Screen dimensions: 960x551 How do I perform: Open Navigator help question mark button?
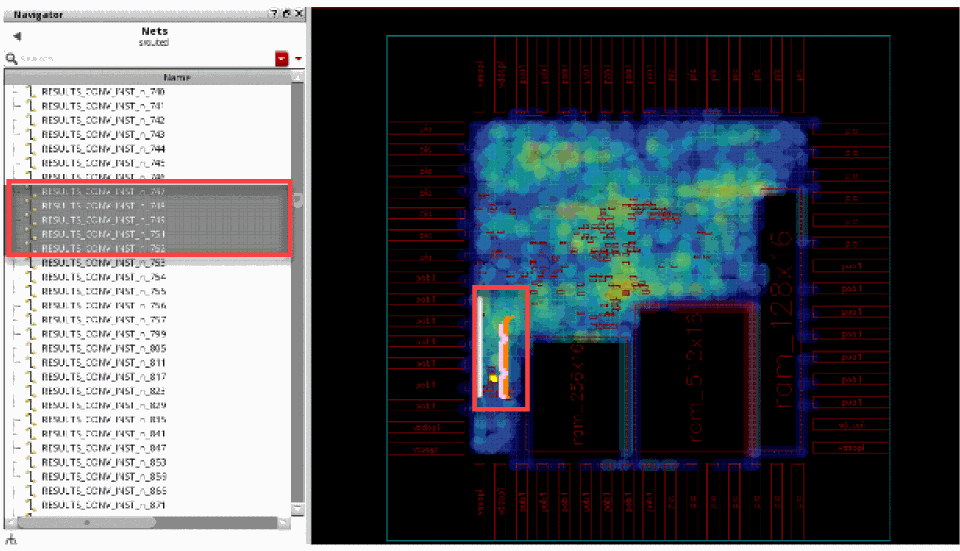tap(274, 13)
